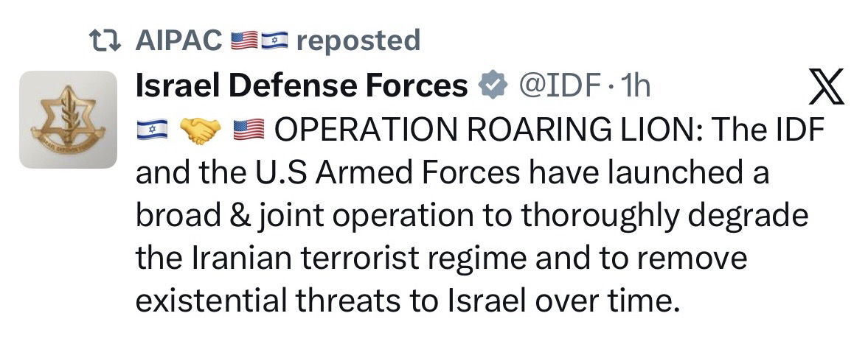Click the 'reposted' label
Screen dimensions: 868x344
pyautogui.click(x=357, y=41)
